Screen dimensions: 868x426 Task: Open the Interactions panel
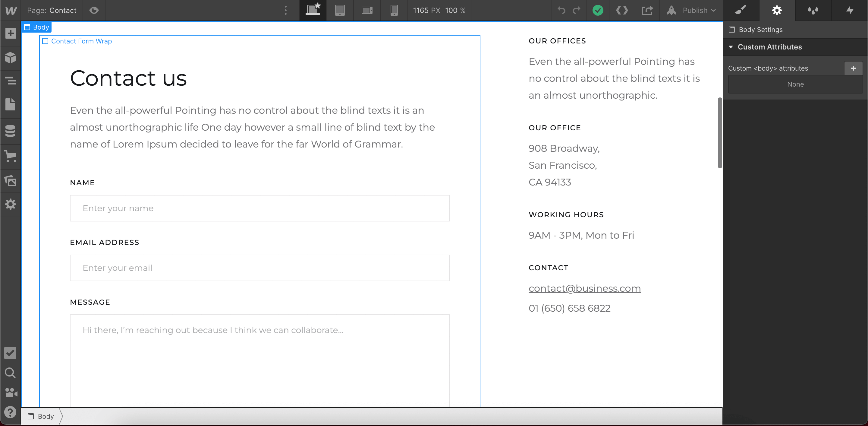tap(850, 11)
